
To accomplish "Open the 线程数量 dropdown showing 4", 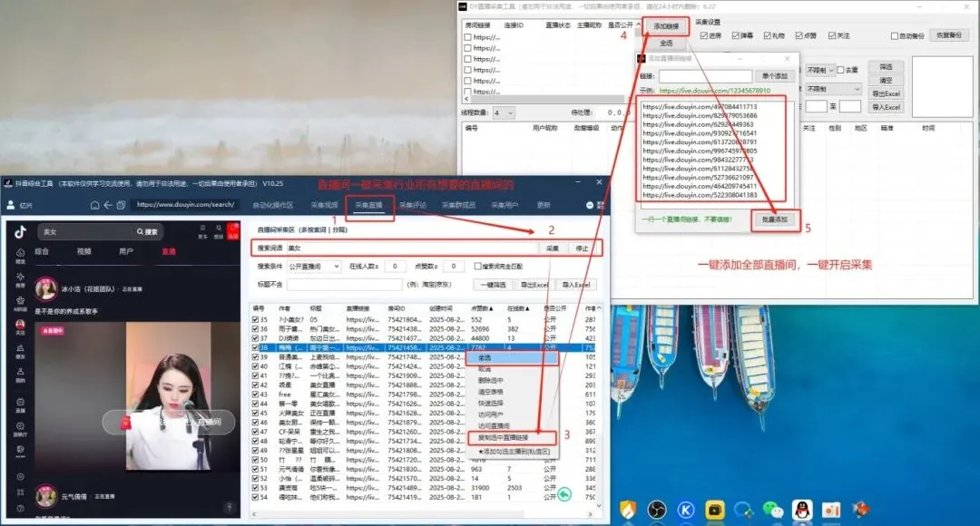I will coord(504,113).
